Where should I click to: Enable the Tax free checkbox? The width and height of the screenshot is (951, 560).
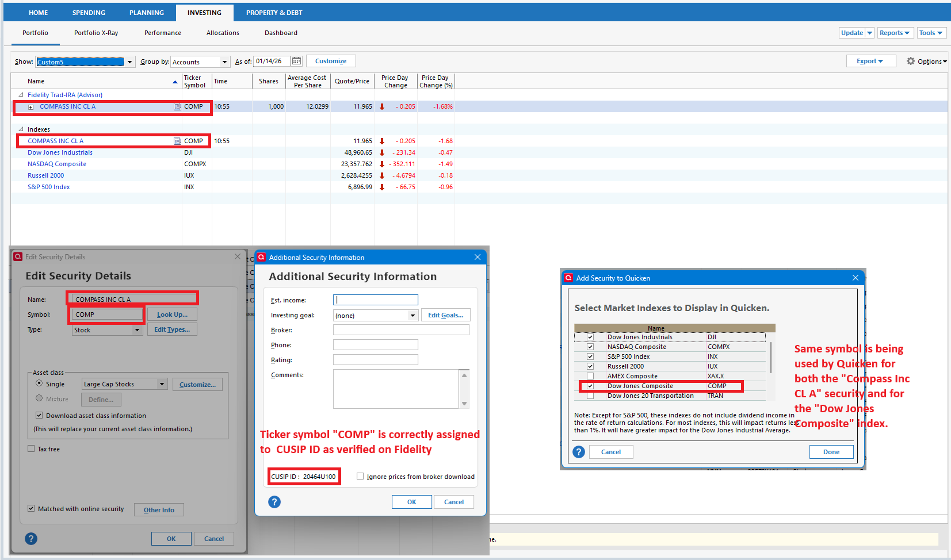[x=31, y=448]
